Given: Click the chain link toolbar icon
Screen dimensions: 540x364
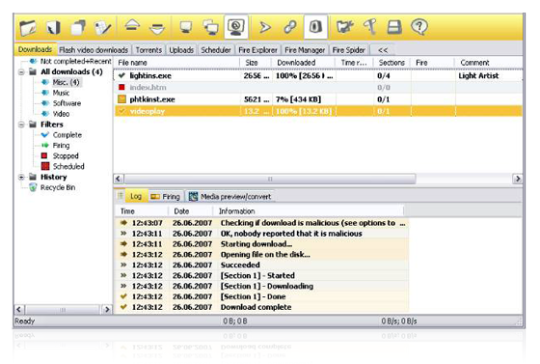Looking at the screenshot, I should pos(290,27).
